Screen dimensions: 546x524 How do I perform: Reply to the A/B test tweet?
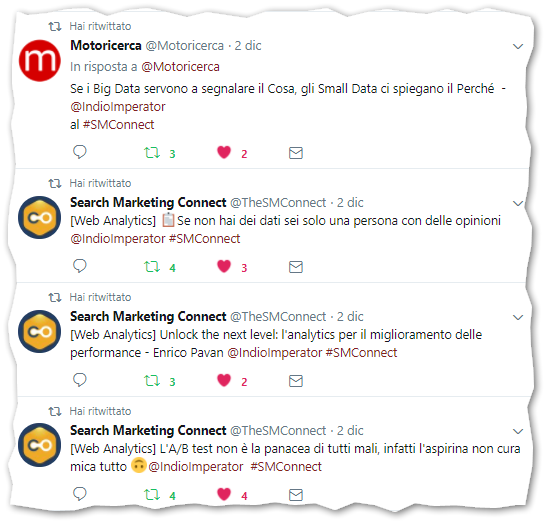(80, 494)
